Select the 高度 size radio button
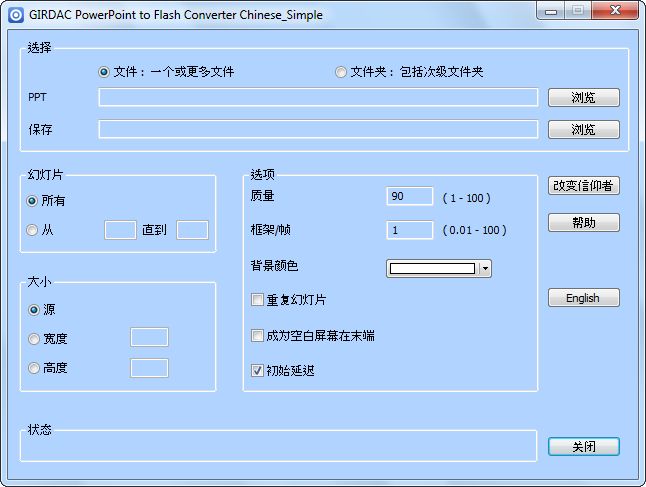This screenshot has width=646, height=487. [x=34, y=368]
